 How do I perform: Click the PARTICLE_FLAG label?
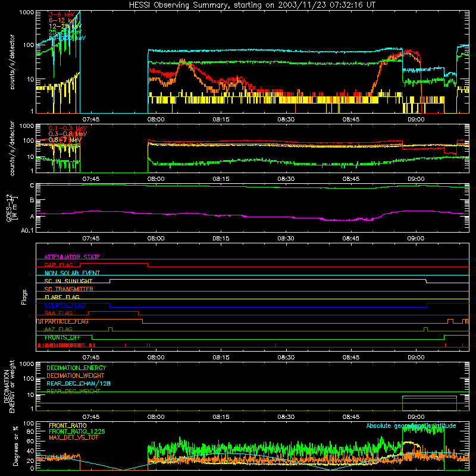pyautogui.click(x=67, y=321)
